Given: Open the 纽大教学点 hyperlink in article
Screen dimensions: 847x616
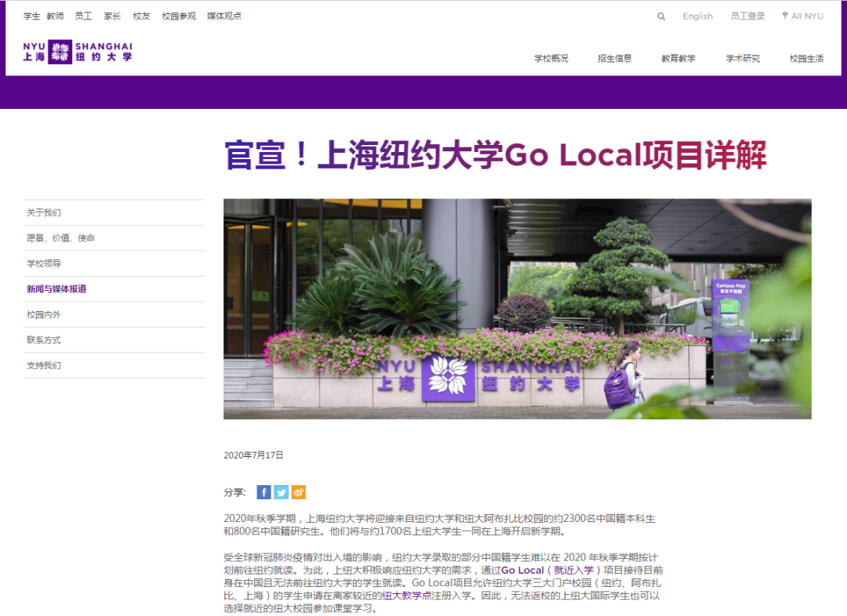Looking at the screenshot, I should click(x=406, y=596).
